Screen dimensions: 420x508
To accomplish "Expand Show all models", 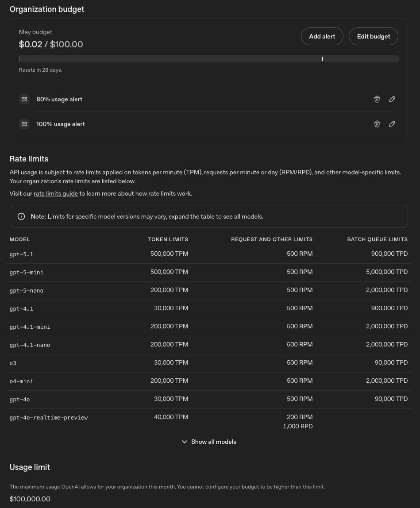I will pyautogui.click(x=209, y=442).
